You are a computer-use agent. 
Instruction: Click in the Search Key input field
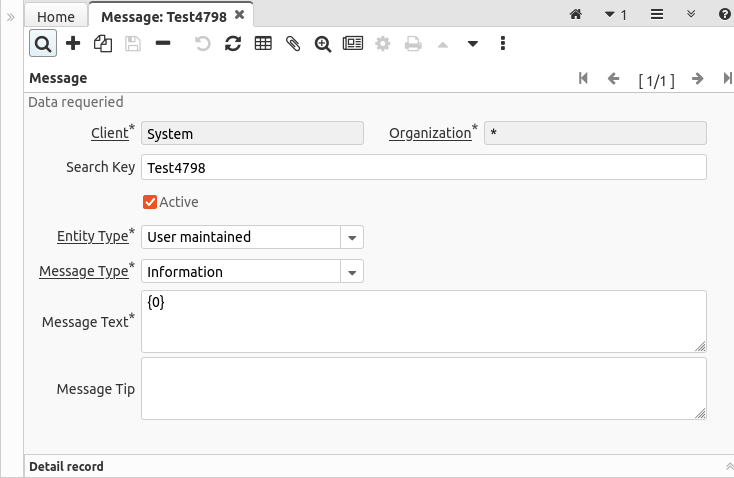pyautogui.click(x=424, y=167)
